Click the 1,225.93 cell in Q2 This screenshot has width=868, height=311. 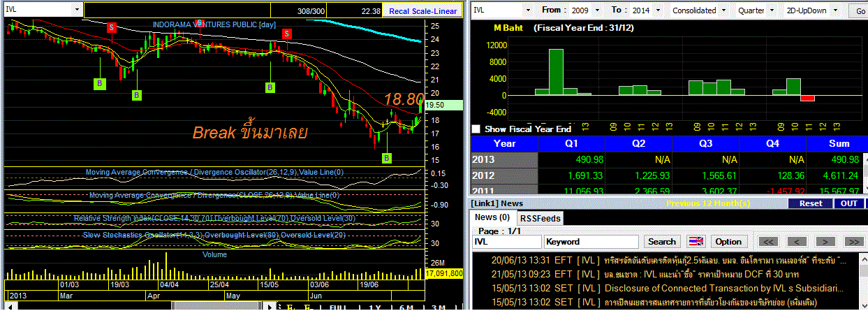(x=639, y=176)
